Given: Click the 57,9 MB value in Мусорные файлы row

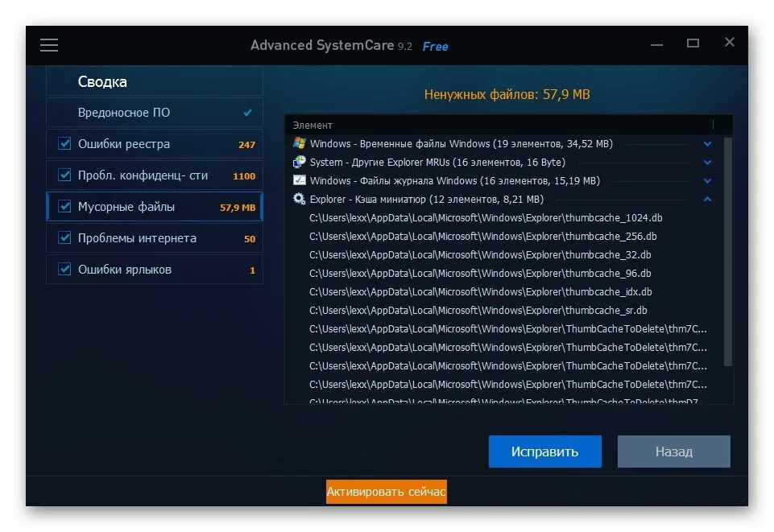Looking at the screenshot, I should point(238,208).
